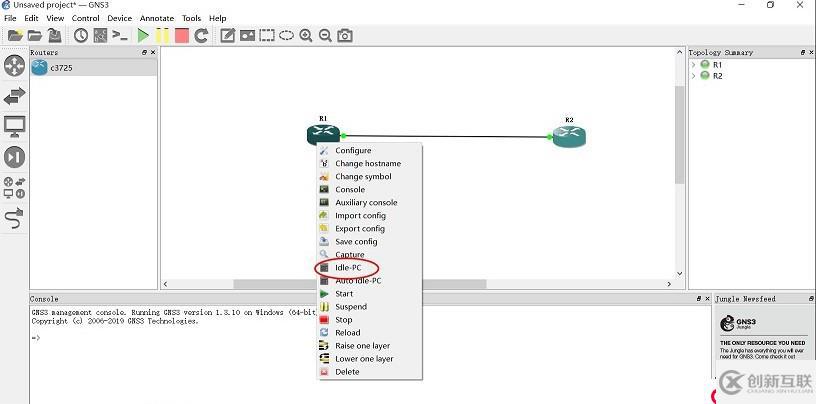Close the Routers panel
The height and width of the screenshot is (404, 816).
click(152, 53)
